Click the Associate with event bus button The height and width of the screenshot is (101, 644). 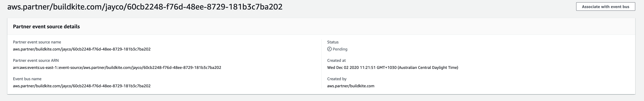(605, 7)
